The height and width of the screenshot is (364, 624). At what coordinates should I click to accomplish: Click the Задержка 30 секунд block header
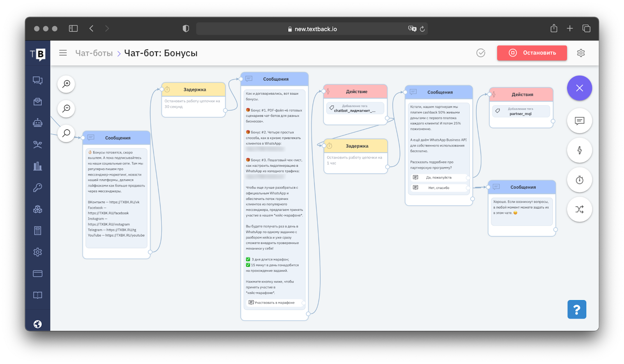(194, 90)
